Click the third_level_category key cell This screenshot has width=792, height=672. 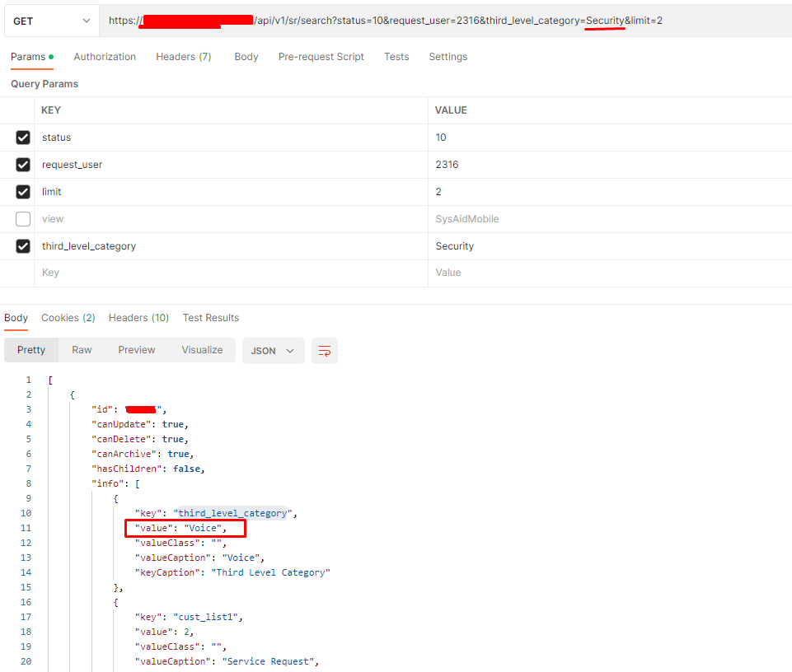click(x=231, y=246)
